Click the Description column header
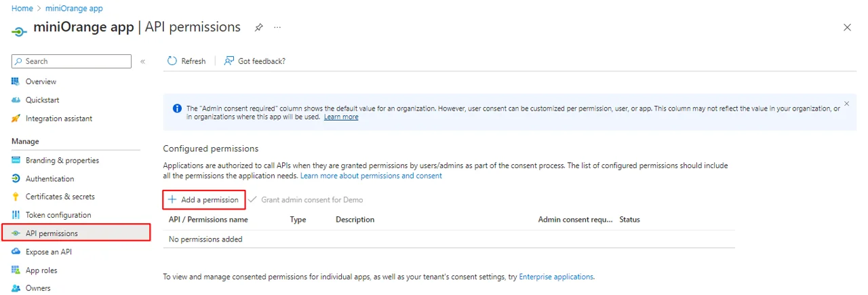Screen dimensions: 868x295 pos(355,220)
